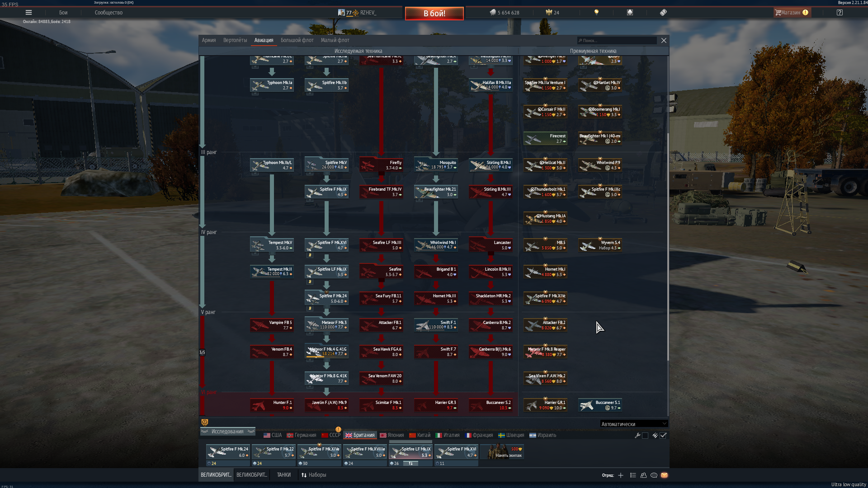This screenshot has height=488, width=868.
Task: Select crew slot Spitfire F Mk.24
Action: click(228, 452)
